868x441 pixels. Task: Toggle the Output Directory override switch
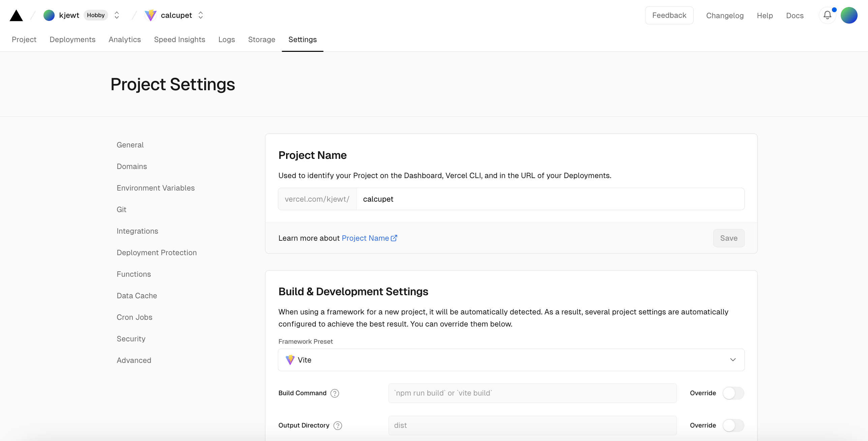coord(733,426)
